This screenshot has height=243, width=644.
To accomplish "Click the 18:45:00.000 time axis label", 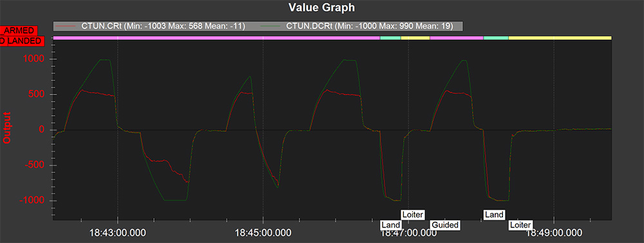I will [x=263, y=233].
